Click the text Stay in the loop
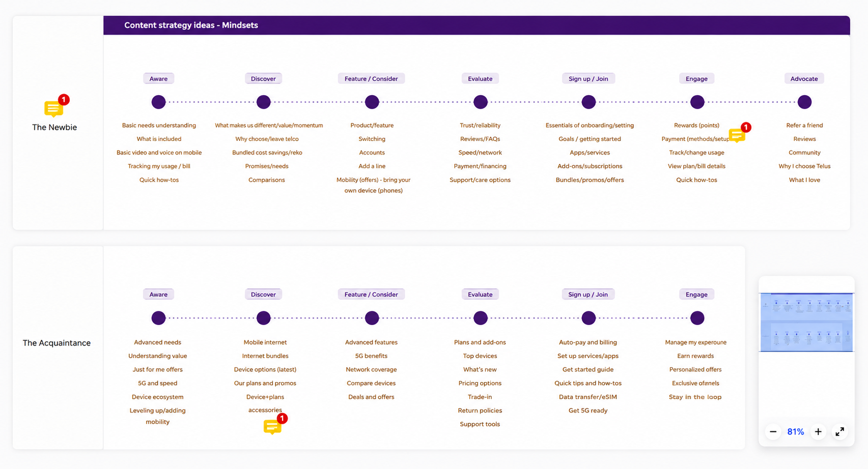 pyautogui.click(x=695, y=397)
